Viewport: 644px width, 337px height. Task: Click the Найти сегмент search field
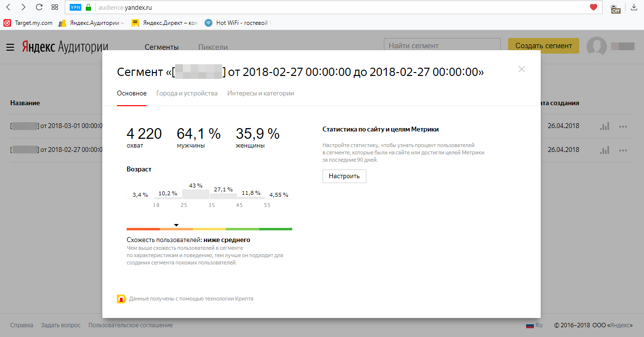point(442,46)
